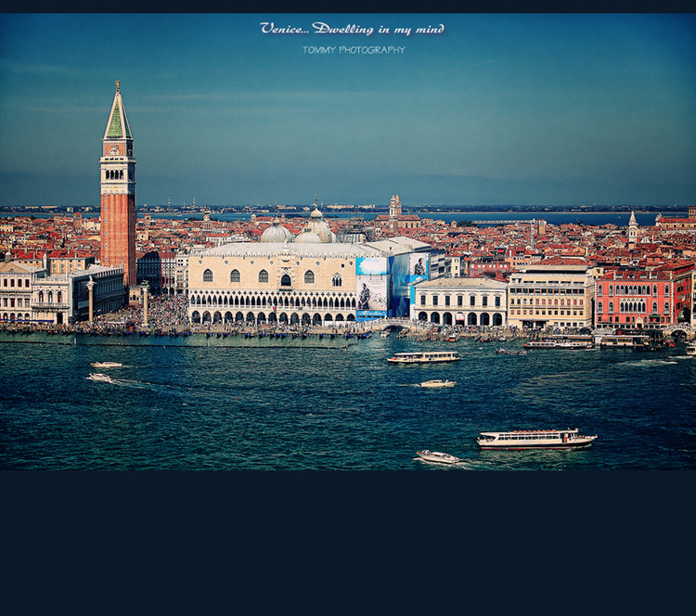This screenshot has width=696, height=616.
Task: Click the small speedboat at the bottom foreground
Action: tap(437, 456)
